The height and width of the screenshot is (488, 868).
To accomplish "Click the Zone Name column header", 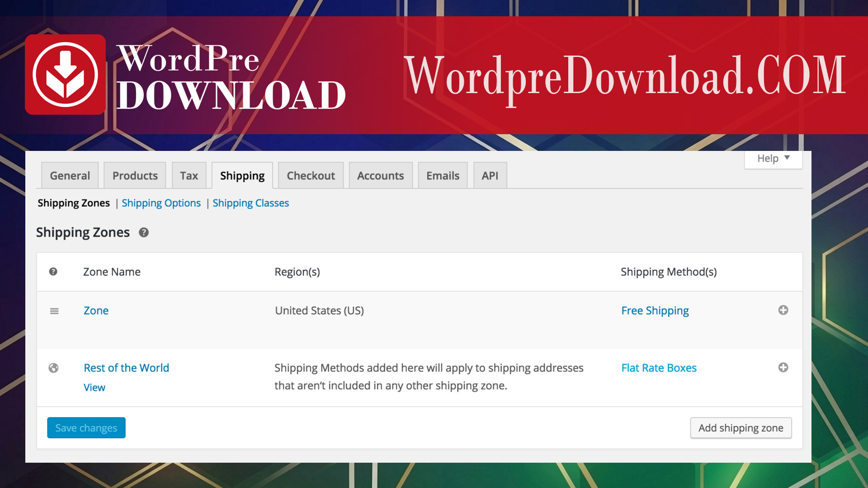I will pyautogui.click(x=112, y=272).
